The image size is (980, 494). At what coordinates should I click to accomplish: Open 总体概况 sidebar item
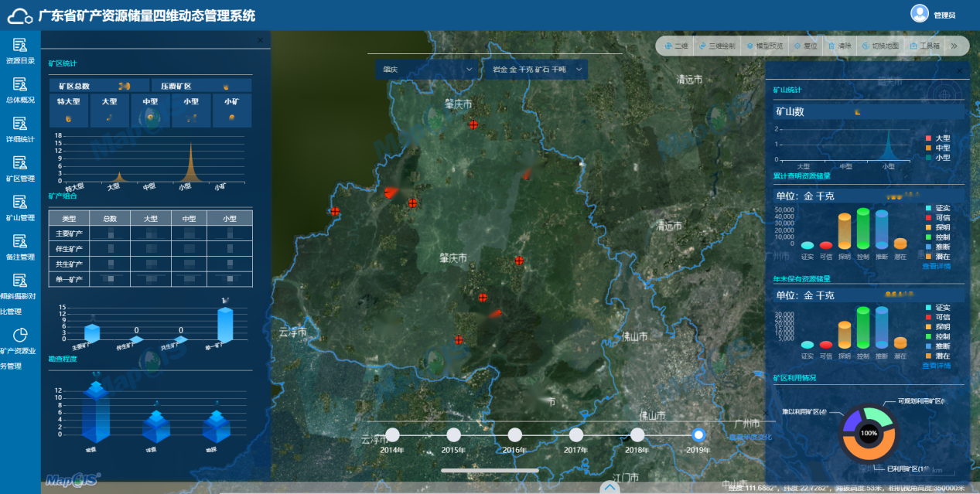[x=20, y=90]
